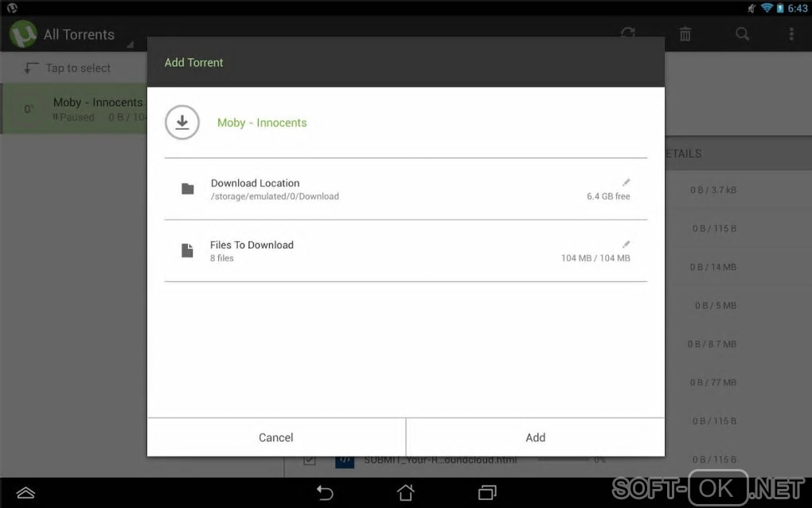Click the folder icon beside Download Location
The width and height of the screenshot is (812, 508).
pos(187,189)
